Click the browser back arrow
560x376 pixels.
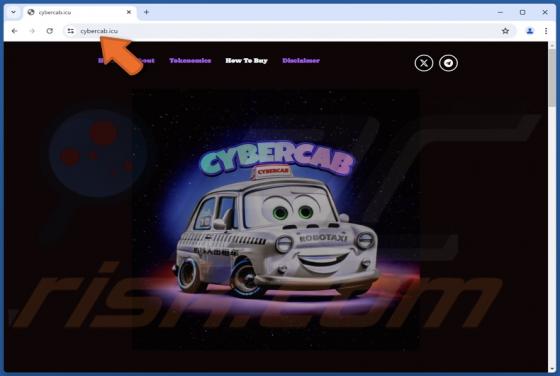(15, 31)
